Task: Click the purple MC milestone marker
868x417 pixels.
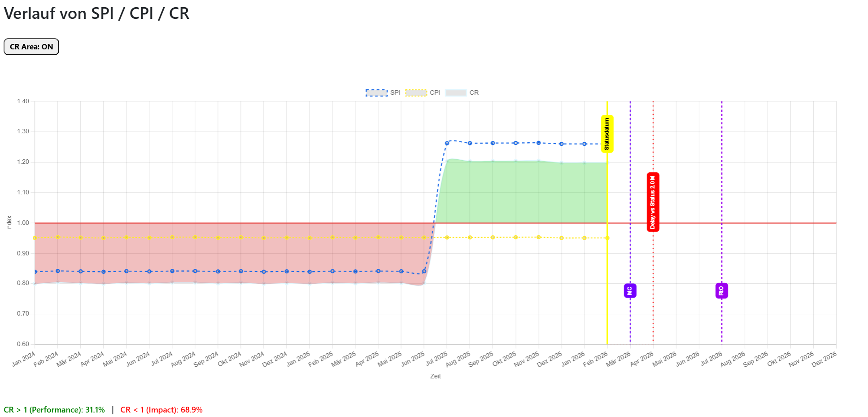Action: pyautogui.click(x=630, y=291)
